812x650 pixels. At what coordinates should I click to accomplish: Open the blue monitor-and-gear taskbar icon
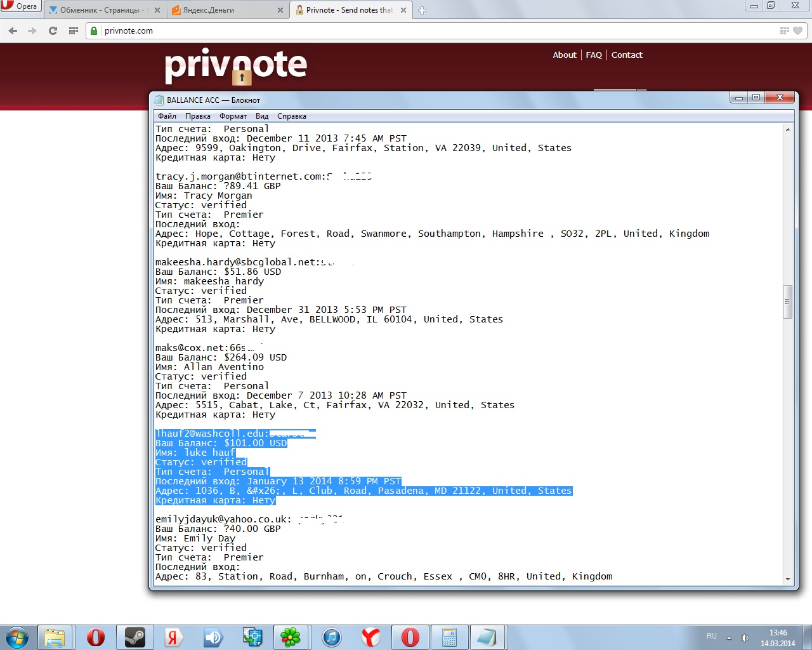tap(252, 637)
